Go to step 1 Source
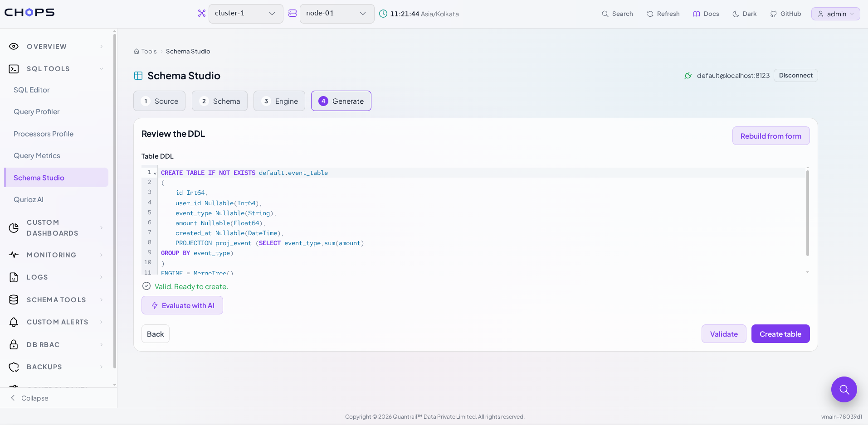This screenshot has height=425, width=868. click(159, 101)
